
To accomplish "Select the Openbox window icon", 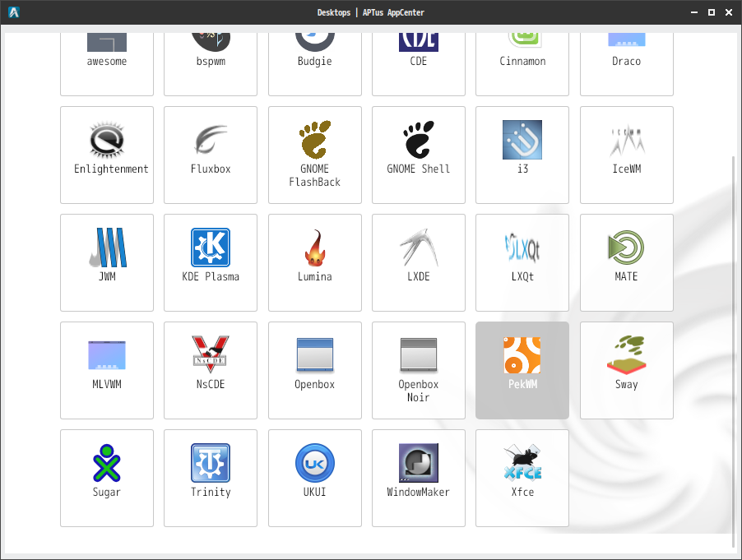I will 315,355.
